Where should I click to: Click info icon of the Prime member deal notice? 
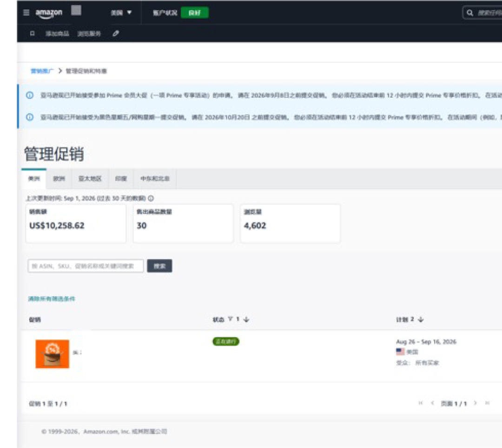(29, 95)
